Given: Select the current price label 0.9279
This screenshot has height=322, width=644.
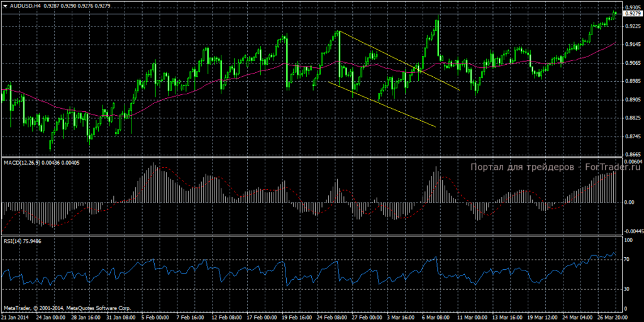Looking at the screenshot, I should (633, 14).
